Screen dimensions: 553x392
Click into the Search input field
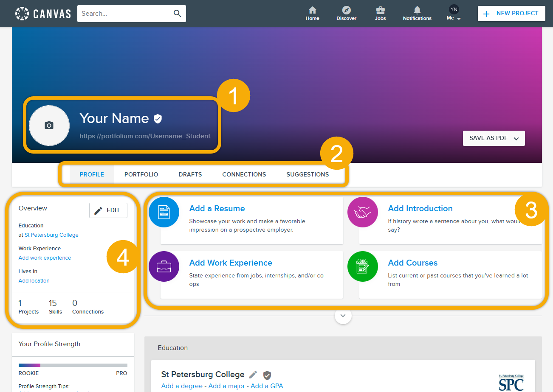tap(125, 14)
